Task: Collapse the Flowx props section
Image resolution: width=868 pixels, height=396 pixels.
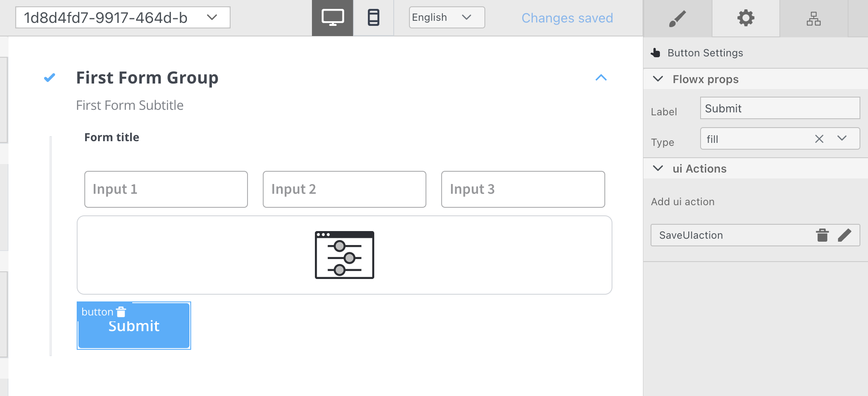Action: (x=657, y=79)
